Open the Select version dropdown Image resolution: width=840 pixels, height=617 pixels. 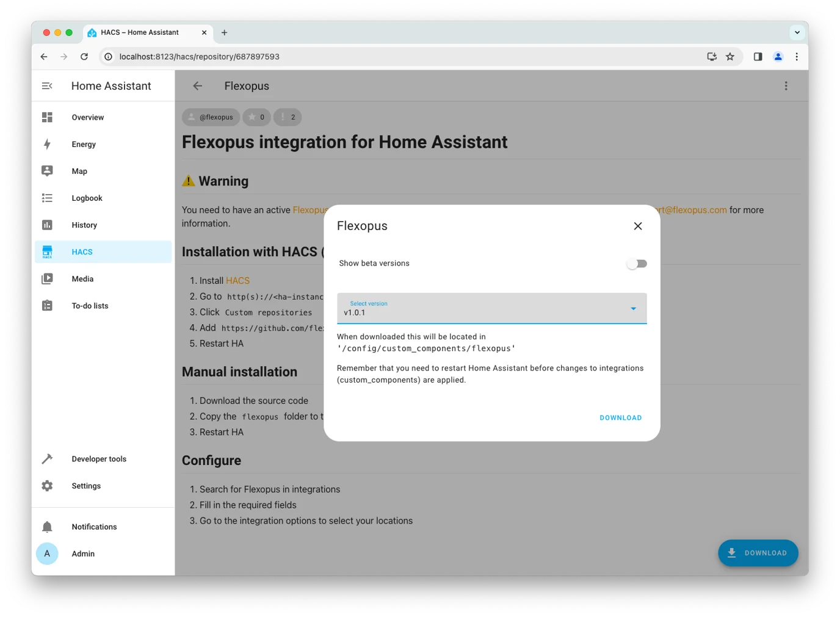pos(491,308)
